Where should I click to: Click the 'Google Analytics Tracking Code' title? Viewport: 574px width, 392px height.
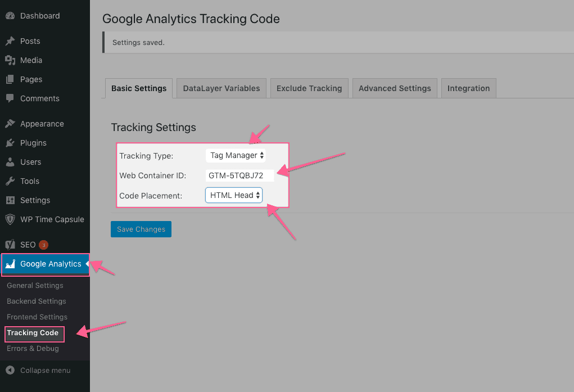pyautogui.click(x=191, y=19)
